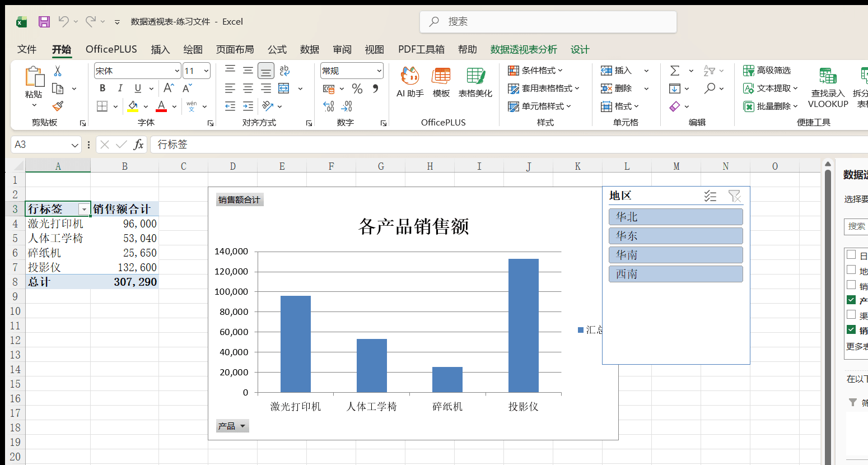
Task: Switch to the 设计 tab
Action: click(580, 49)
